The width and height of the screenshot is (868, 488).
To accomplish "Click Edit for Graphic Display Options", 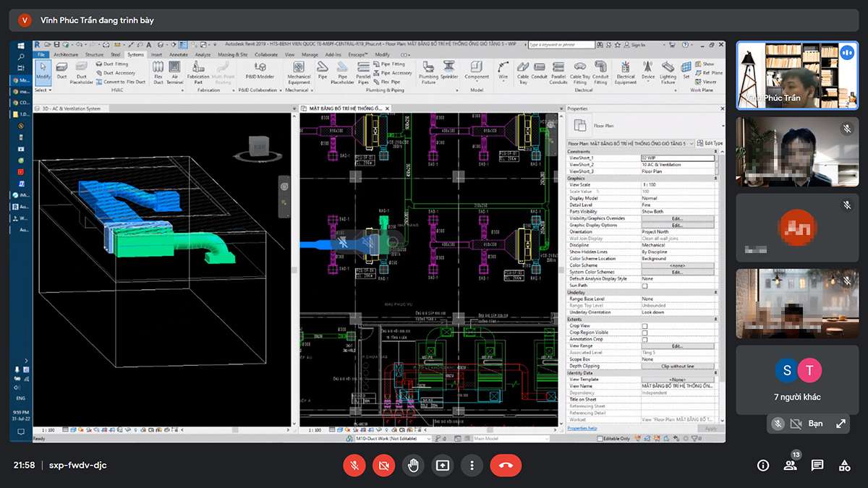I will pyautogui.click(x=677, y=225).
